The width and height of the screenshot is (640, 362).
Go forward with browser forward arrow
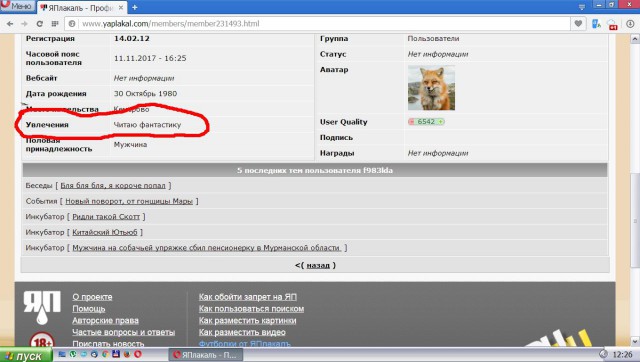[x=24, y=24]
